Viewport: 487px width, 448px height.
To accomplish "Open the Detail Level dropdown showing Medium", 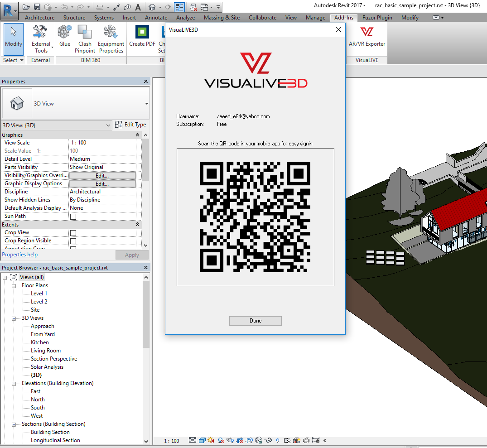I will 102,159.
